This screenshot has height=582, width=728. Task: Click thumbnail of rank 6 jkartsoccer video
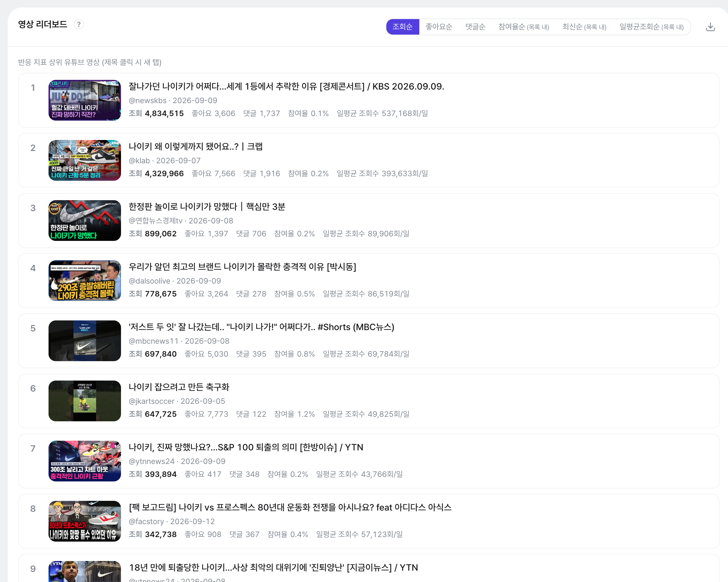point(85,401)
